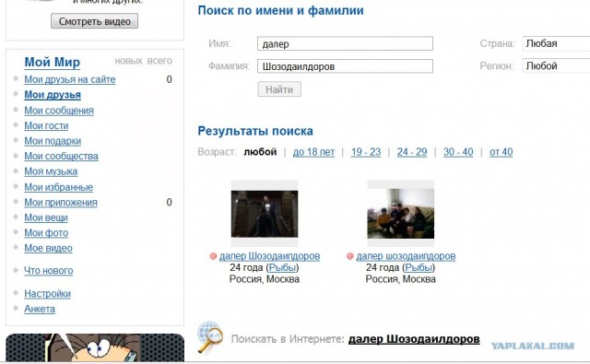The width and height of the screenshot is (590, 364).
Task: Open Мои сообщения
Action: 59,111
